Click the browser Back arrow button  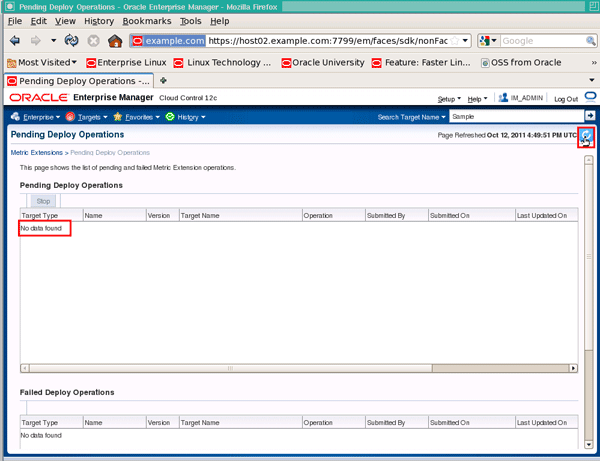click(x=15, y=40)
